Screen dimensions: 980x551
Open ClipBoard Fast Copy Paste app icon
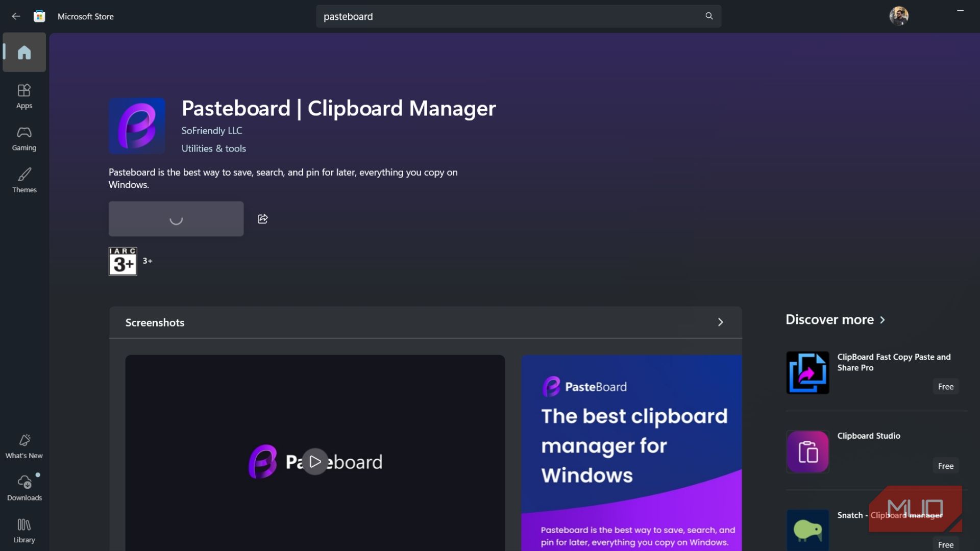[807, 372]
